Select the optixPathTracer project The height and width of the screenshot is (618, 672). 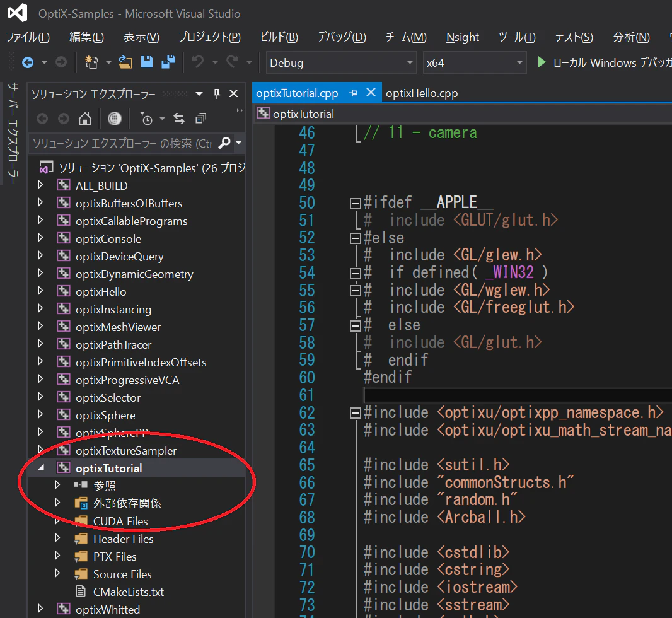(113, 344)
